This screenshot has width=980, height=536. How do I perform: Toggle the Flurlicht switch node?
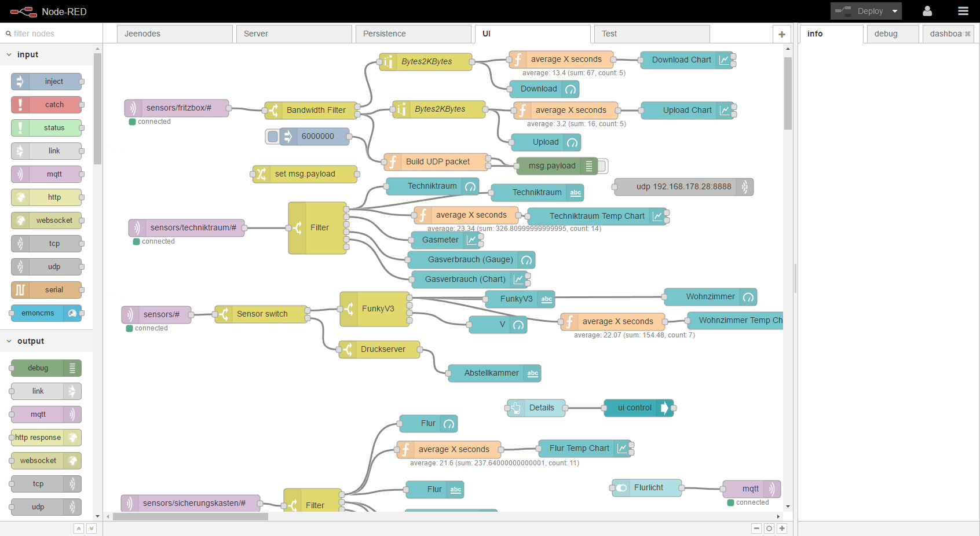pyautogui.click(x=621, y=488)
